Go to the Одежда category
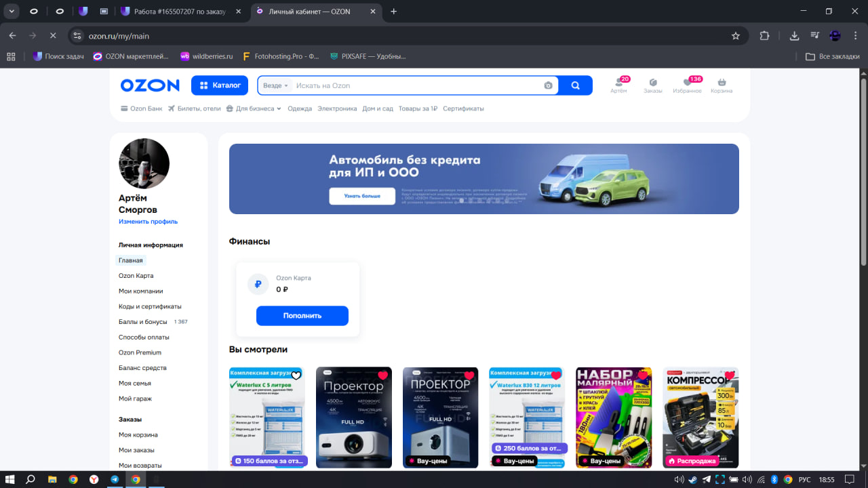The width and height of the screenshot is (868, 488). click(300, 108)
